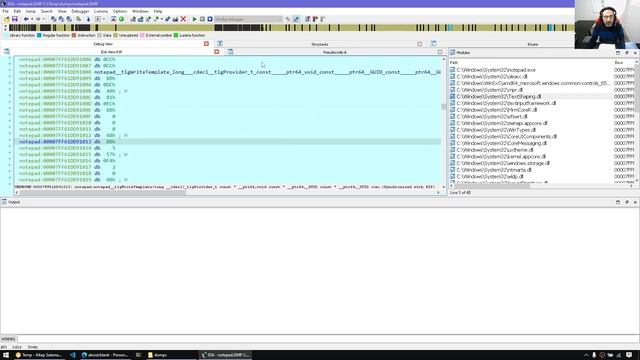Select oleacc.dll module row
This screenshot has width=640, height=360.
coord(543,76)
